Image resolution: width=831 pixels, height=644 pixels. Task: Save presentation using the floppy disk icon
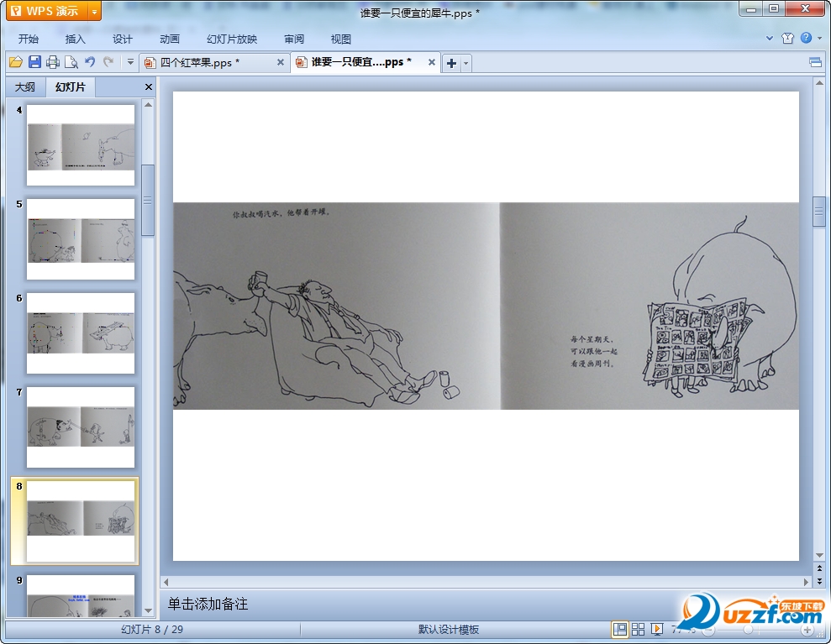[34, 62]
